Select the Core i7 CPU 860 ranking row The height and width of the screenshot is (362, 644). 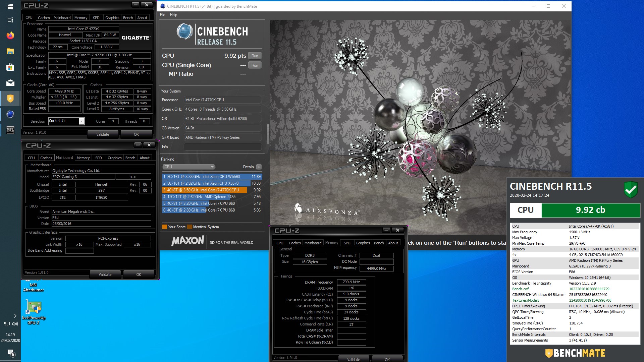coord(212,210)
